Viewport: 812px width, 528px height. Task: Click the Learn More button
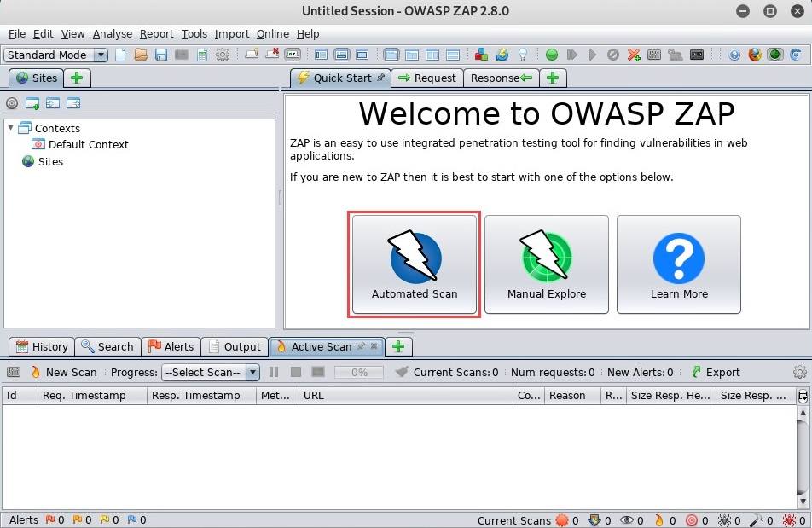tap(679, 264)
